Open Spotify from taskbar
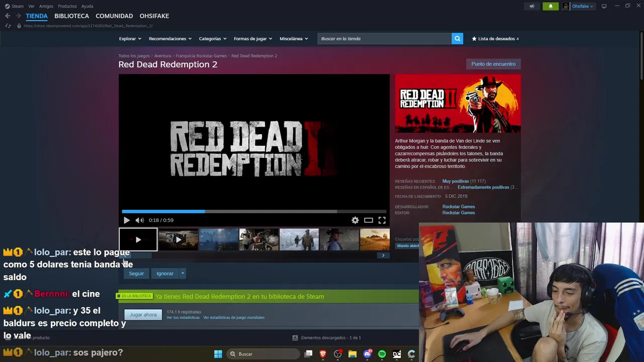Viewport: 644px width, 362px height. coord(382,354)
